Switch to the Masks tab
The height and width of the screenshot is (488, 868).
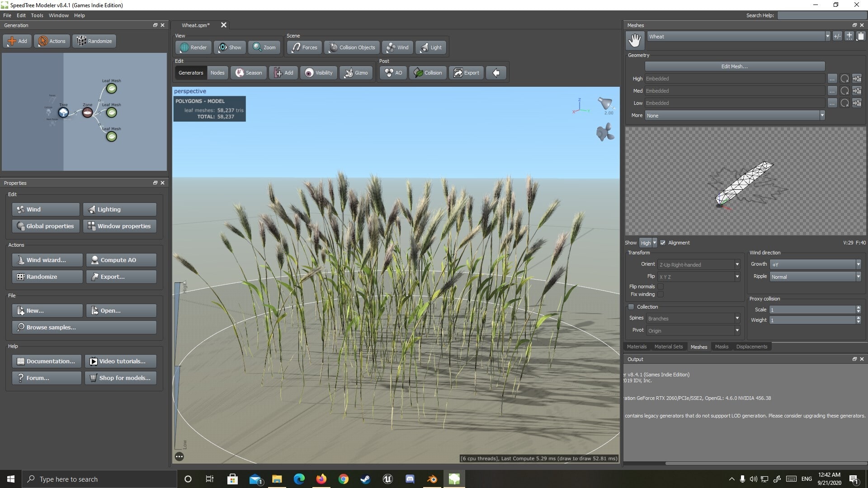click(722, 347)
